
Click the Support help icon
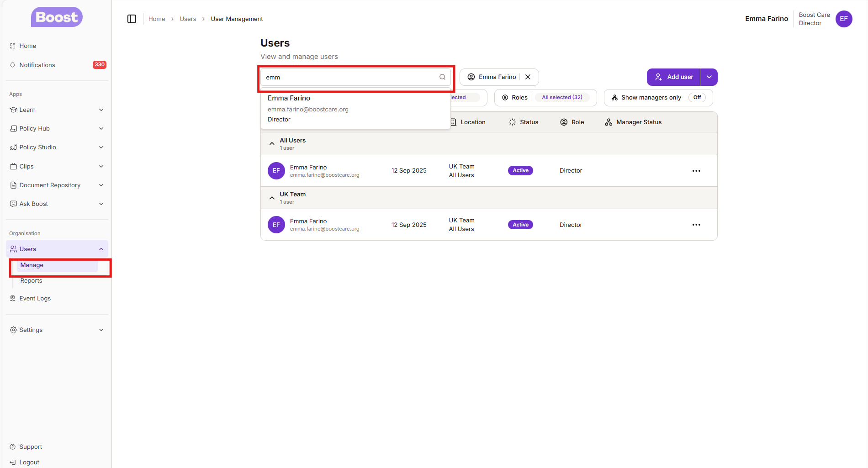pyautogui.click(x=13, y=447)
